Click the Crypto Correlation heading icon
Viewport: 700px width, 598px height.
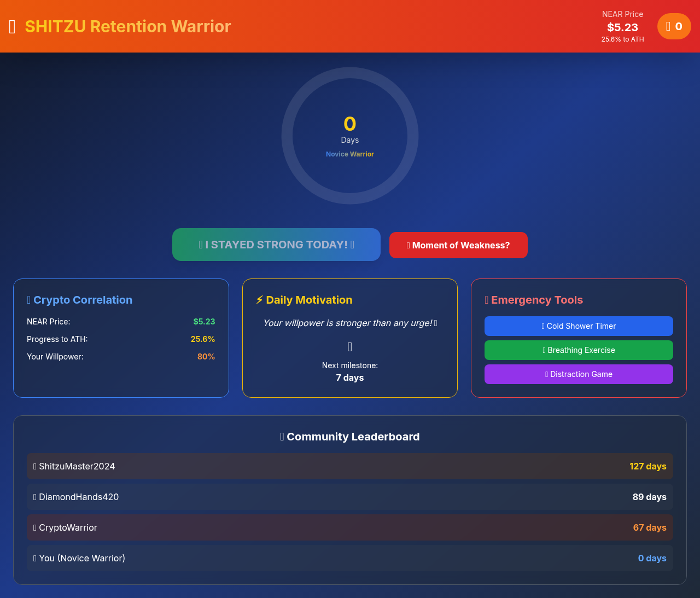tap(29, 300)
